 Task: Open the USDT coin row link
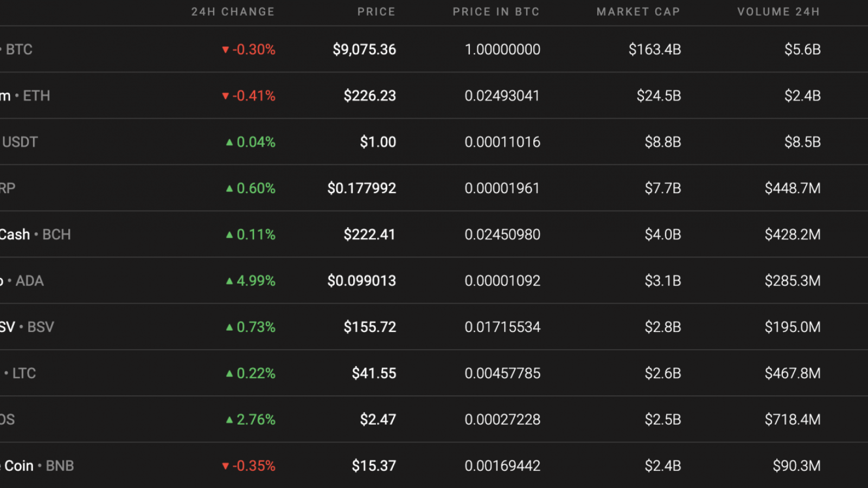[19, 142]
